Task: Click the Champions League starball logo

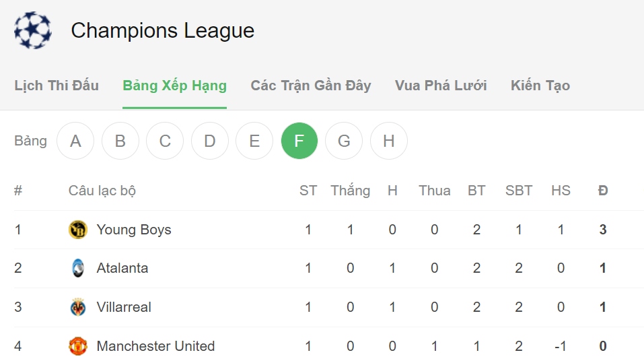Action: click(x=33, y=30)
